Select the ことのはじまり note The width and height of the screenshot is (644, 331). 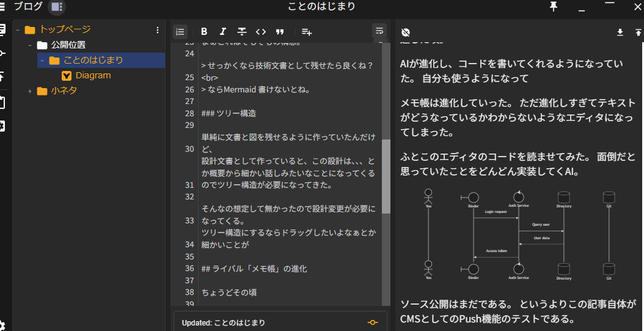[93, 60]
